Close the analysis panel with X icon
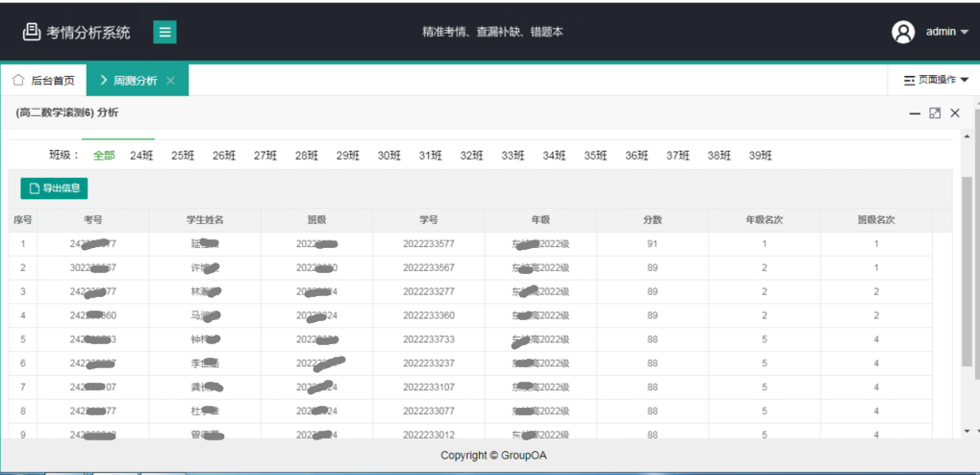Image resolution: width=980 pixels, height=475 pixels. point(955,113)
